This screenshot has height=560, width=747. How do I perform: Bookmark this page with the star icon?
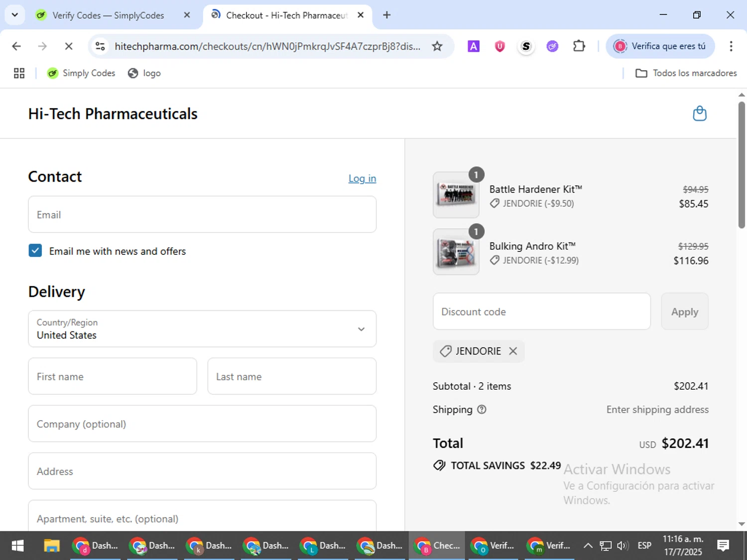pyautogui.click(x=437, y=46)
